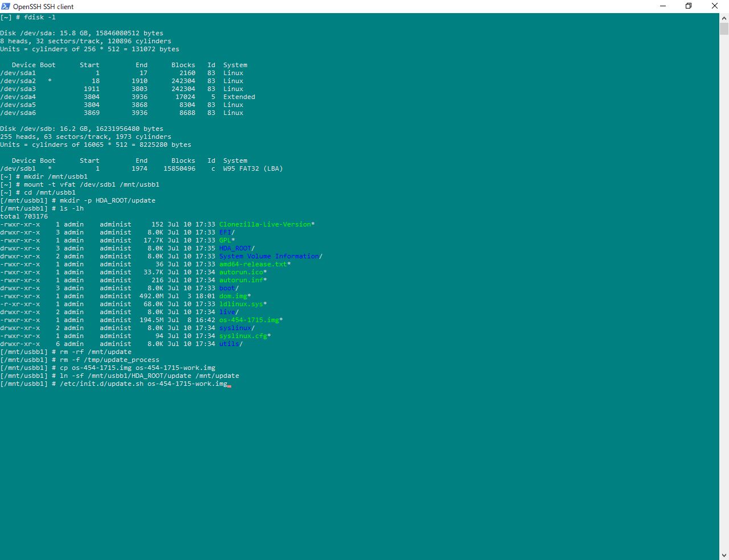Click the 'total 703176' line

(24, 216)
